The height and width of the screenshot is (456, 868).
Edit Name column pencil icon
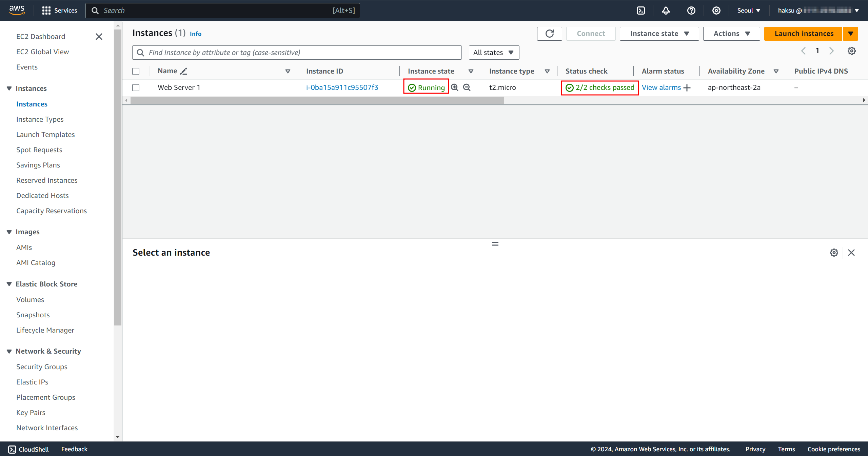click(x=184, y=71)
